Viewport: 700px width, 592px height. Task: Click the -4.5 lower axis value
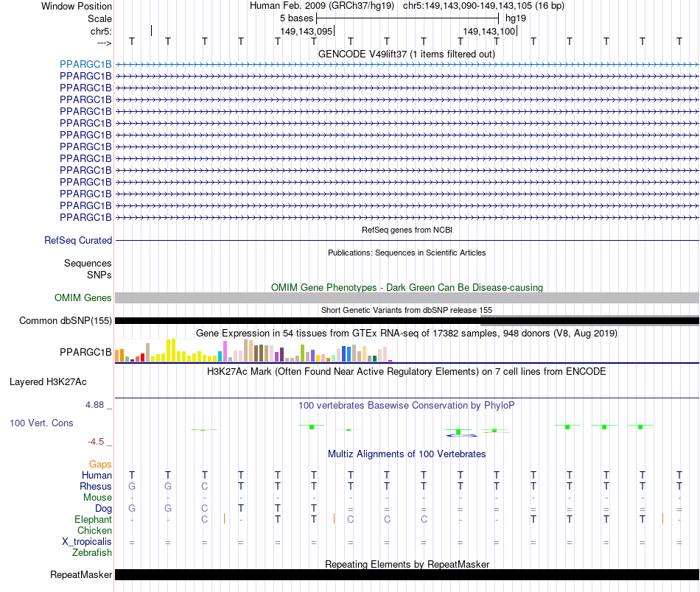tap(96, 442)
